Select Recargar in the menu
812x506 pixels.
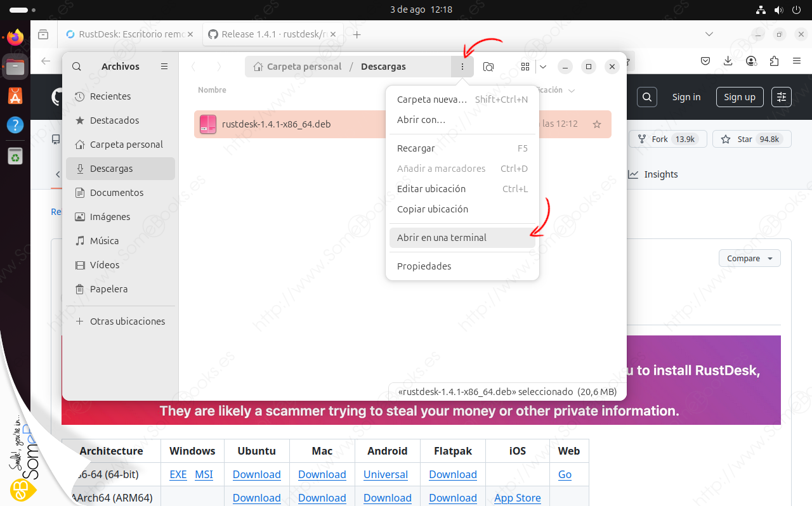coord(462,148)
